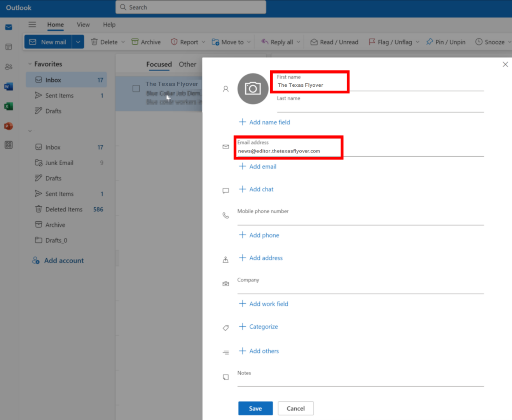Screen dimensions: 512x420
Task: Click the Archive toolbar button
Action: pyautogui.click(x=146, y=42)
